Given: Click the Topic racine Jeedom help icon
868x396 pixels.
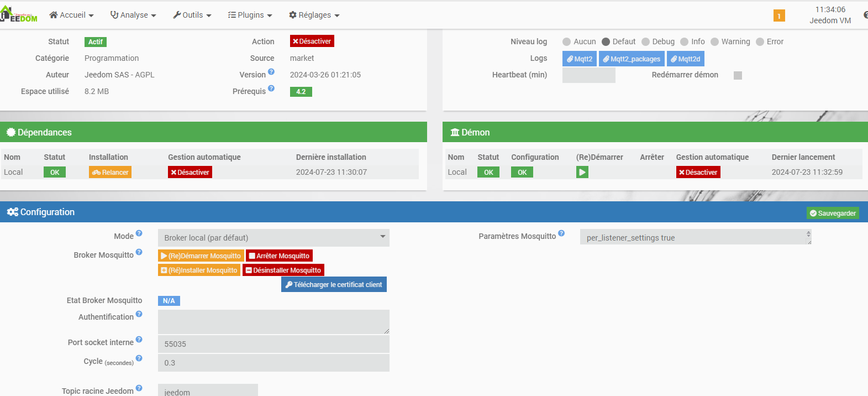Looking at the screenshot, I should point(139,388).
